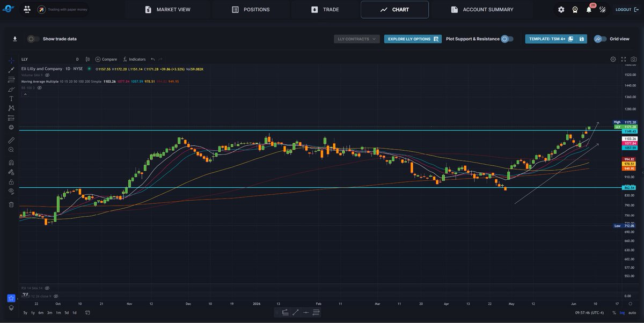Hide all drawings with the eye tool
644x323 pixels.
(11, 191)
